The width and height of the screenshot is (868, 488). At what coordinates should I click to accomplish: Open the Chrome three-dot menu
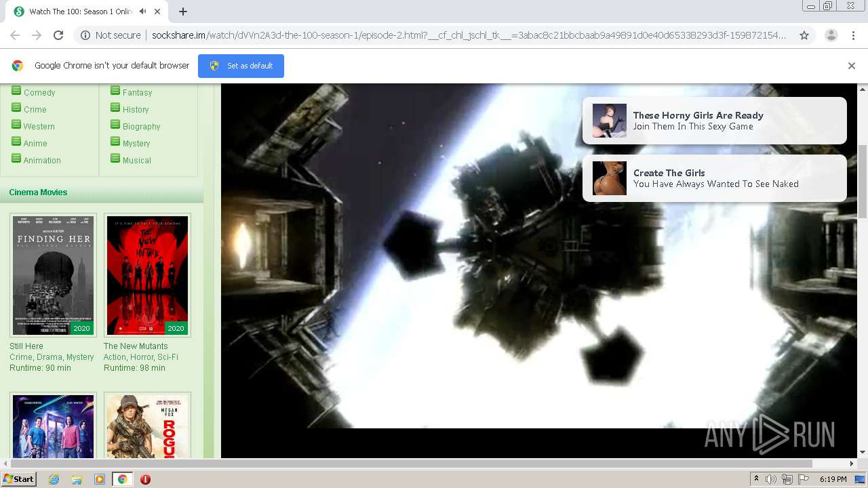pyautogui.click(x=853, y=35)
